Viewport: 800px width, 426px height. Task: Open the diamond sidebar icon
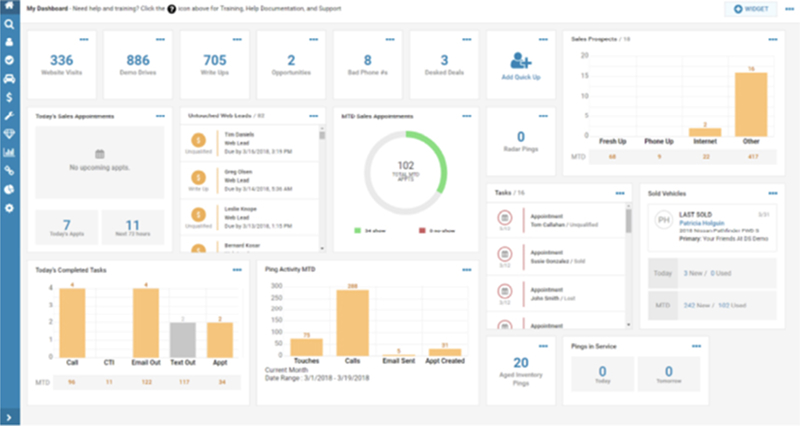tap(9, 134)
